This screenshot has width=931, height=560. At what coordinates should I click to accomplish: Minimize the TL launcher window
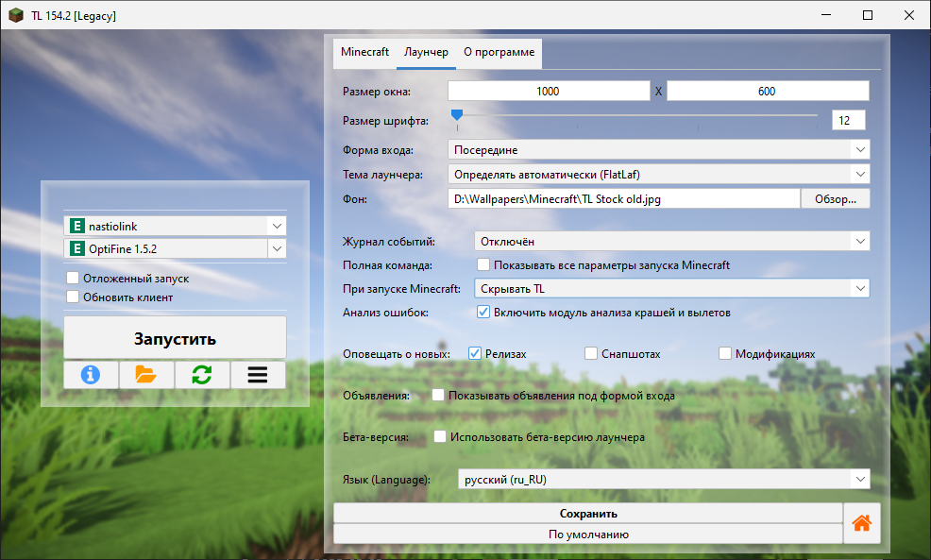pyautogui.click(x=826, y=15)
